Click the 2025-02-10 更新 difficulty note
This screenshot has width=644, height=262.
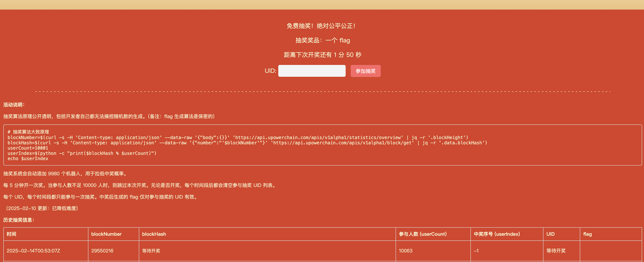click(42, 208)
